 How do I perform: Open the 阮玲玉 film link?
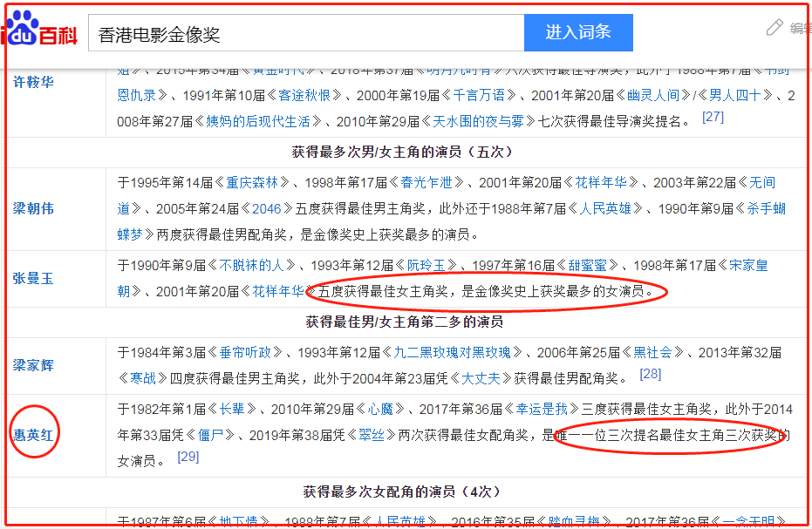(426, 266)
